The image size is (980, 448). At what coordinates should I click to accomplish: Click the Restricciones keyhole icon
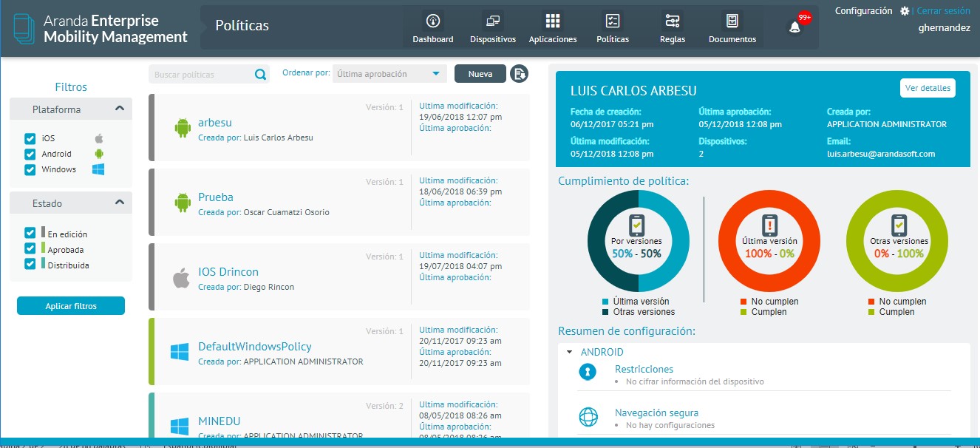tap(588, 373)
